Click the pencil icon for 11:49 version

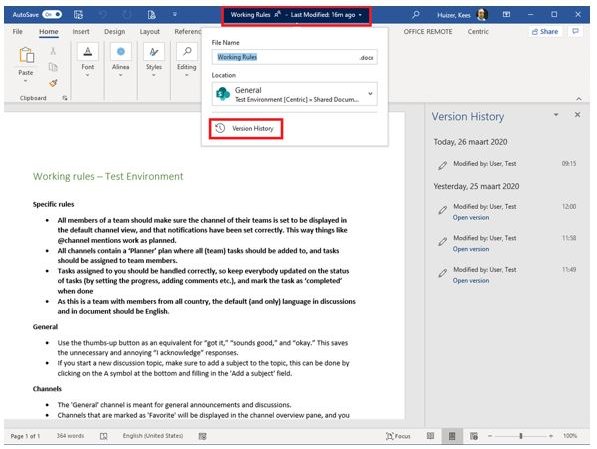point(442,273)
